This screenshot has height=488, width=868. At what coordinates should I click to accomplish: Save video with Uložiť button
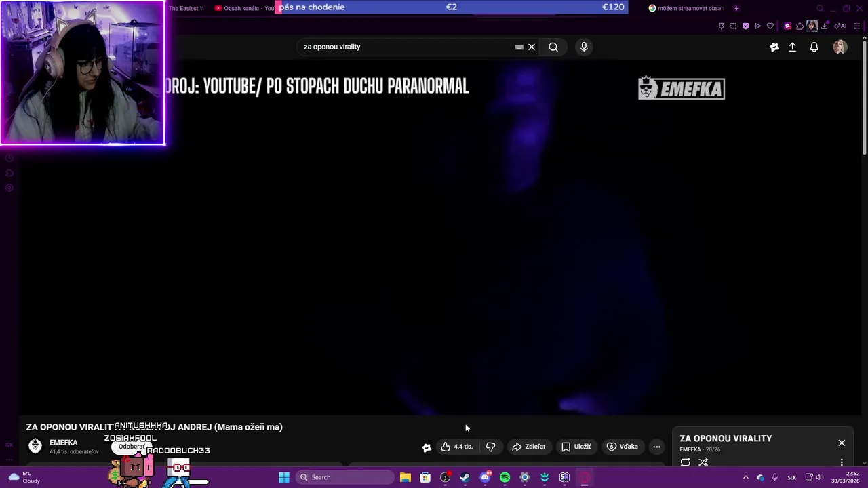click(x=576, y=447)
